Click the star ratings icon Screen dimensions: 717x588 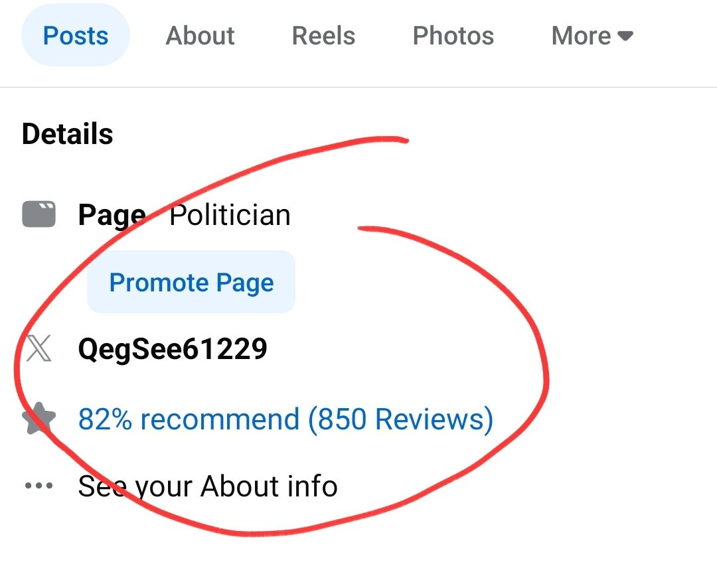pos(39,418)
